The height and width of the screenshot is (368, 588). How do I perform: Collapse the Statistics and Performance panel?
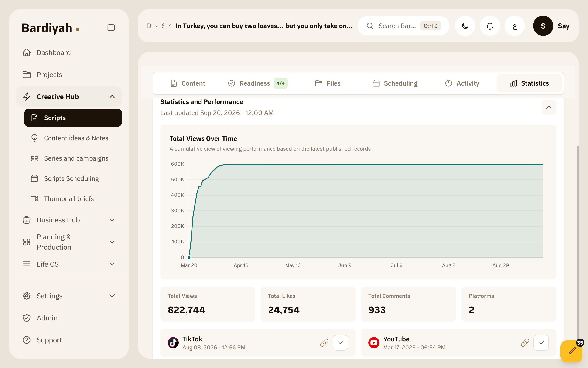point(549,107)
